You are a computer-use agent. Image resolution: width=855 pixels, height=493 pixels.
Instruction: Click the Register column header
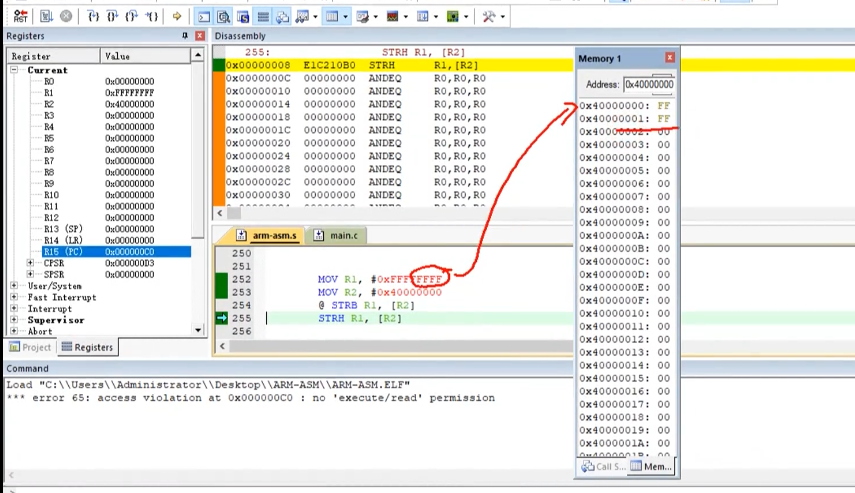(x=53, y=56)
